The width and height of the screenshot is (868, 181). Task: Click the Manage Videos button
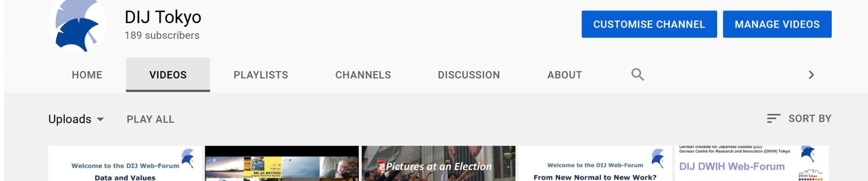(777, 24)
